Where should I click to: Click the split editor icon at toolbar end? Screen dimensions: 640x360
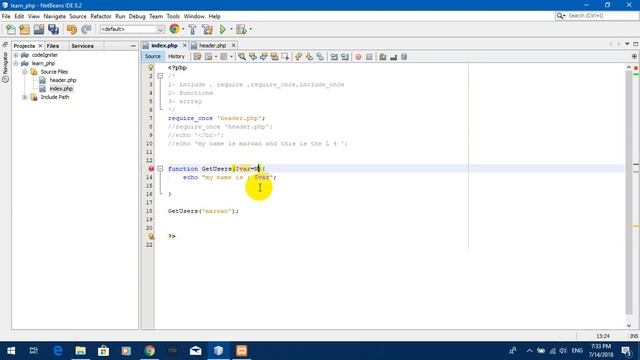[634, 56]
